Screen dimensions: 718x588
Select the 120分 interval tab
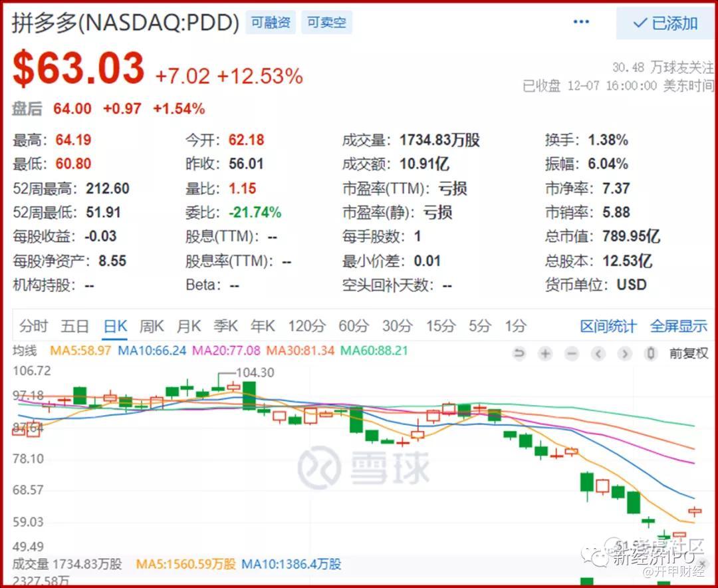point(306,327)
